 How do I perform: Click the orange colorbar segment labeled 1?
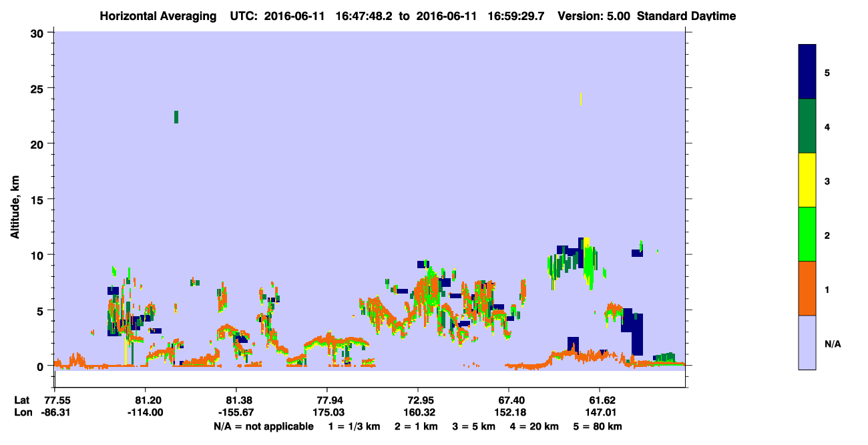coord(807,288)
